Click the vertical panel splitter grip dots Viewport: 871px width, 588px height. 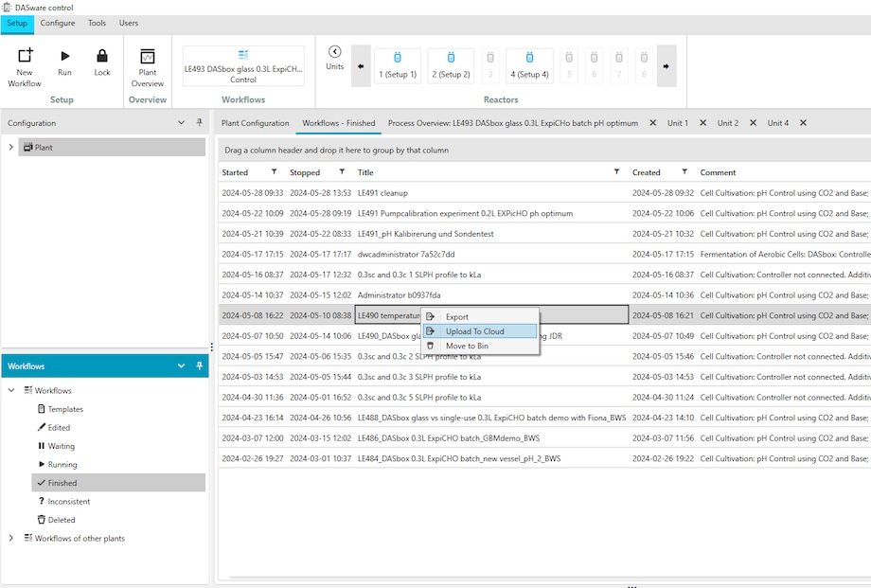tap(212, 347)
